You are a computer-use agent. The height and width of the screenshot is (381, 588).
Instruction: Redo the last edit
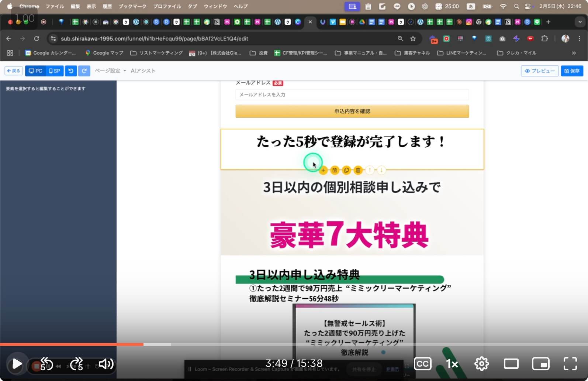[x=84, y=71]
